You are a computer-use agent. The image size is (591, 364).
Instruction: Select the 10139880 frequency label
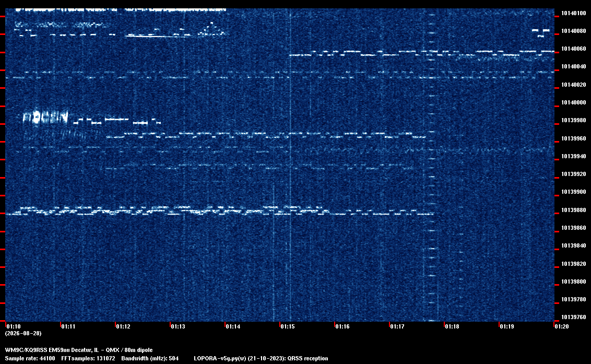point(574,210)
